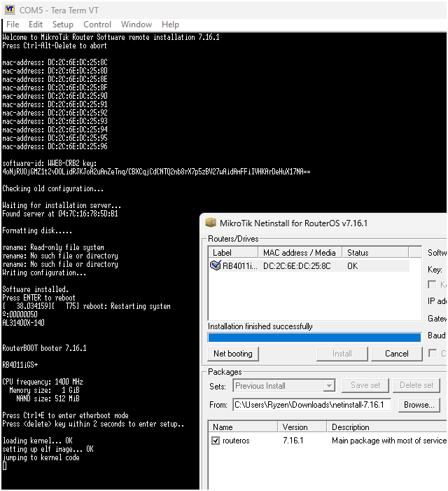The height and width of the screenshot is (491, 448).
Task: Click the 'Formatting disk.....' terminal line
Action: point(37,230)
